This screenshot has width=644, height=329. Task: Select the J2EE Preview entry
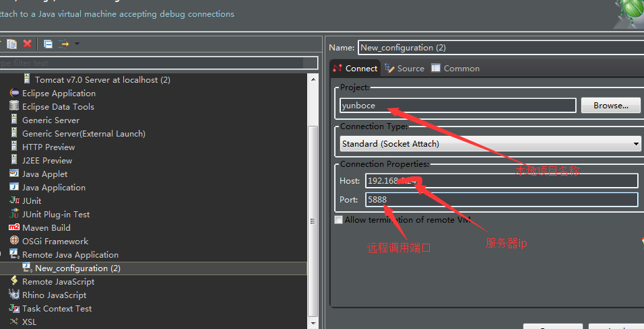pyautogui.click(x=47, y=160)
